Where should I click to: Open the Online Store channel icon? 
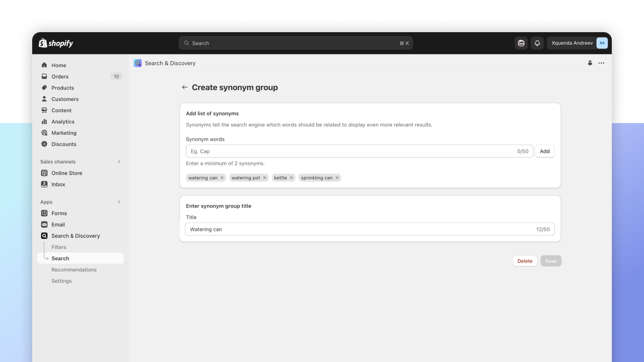pyautogui.click(x=44, y=173)
